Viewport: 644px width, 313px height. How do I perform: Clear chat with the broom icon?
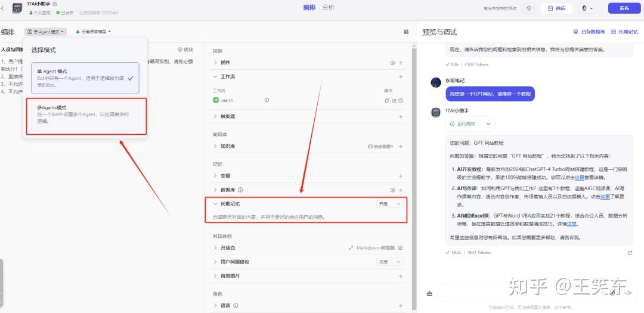(x=429, y=293)
